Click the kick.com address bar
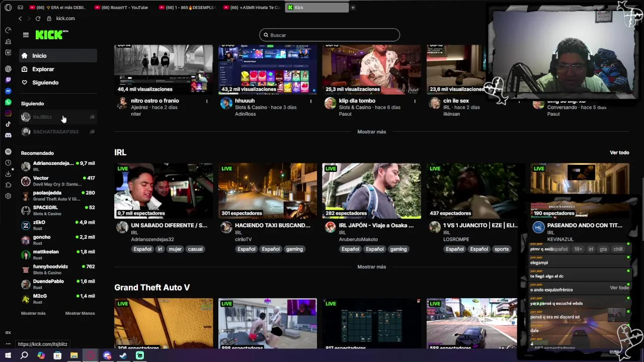644x362 pixels. tap(65, 19)
